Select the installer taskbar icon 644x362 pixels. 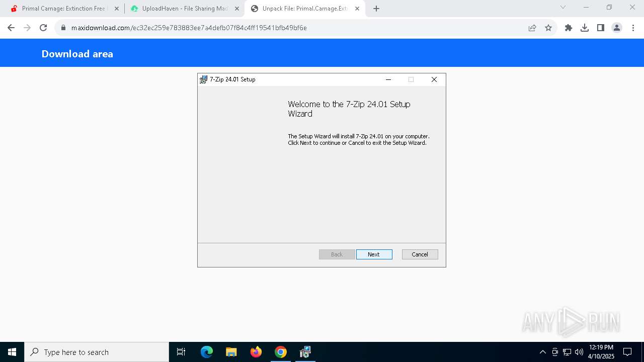[x=305, y=352]
